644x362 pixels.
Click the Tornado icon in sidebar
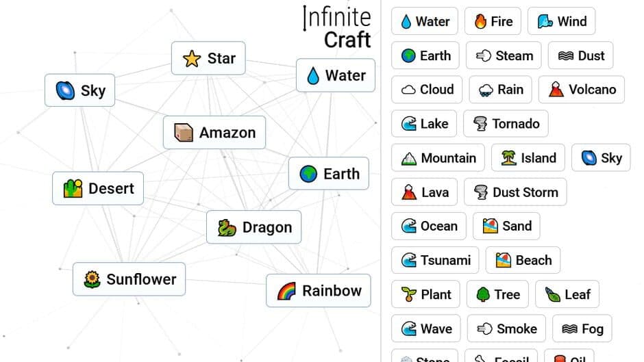(x=480, y=124)
